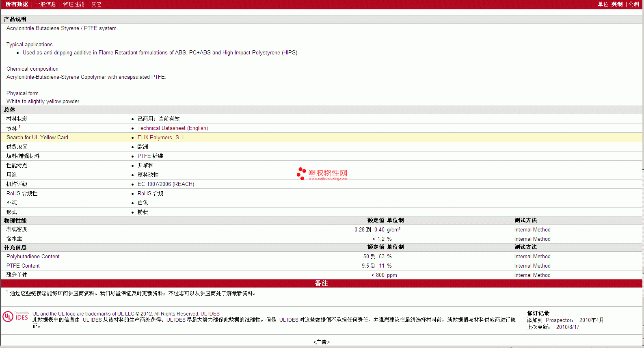The height and width of the screenshot is (348, 644).
Task: Select the 外观 row label
Action: pos(11,203)
